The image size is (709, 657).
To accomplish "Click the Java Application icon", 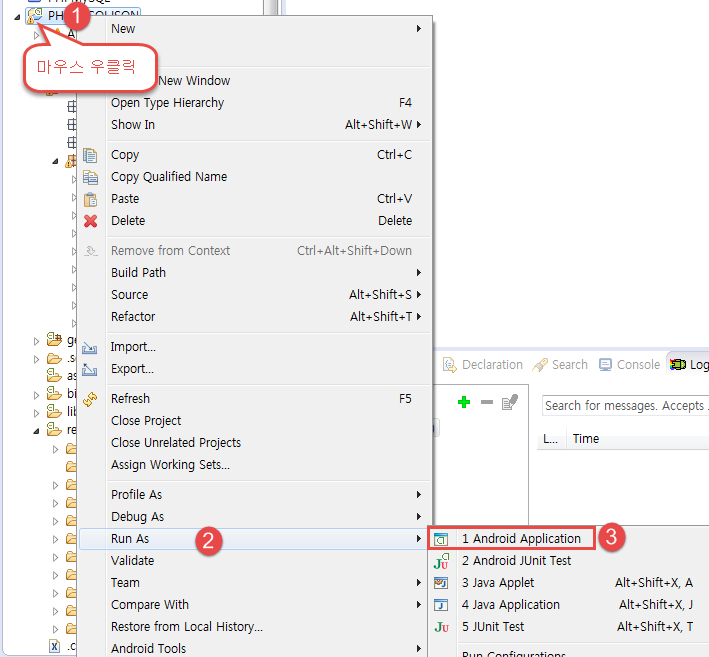I will [441, 605].
